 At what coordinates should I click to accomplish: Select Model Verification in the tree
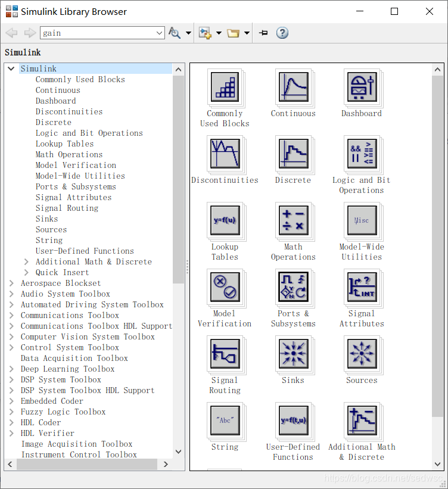(76, 165)
